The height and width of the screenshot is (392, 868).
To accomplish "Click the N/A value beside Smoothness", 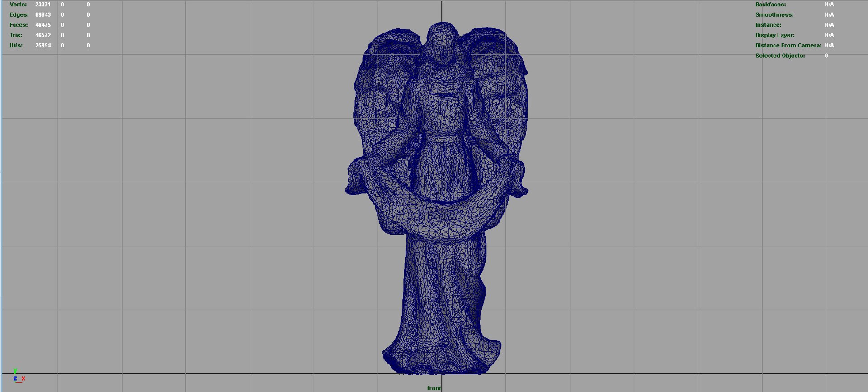I will [x=829, y=15].
